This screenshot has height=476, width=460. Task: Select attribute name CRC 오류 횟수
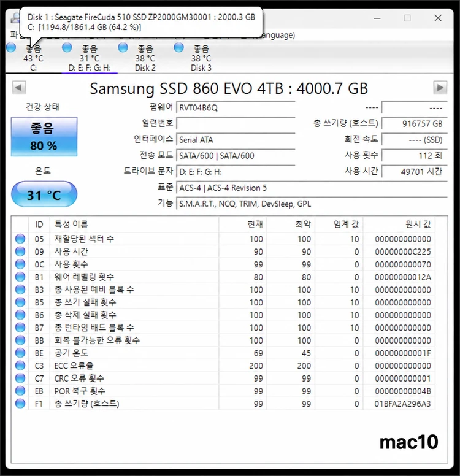coord(79,378)
